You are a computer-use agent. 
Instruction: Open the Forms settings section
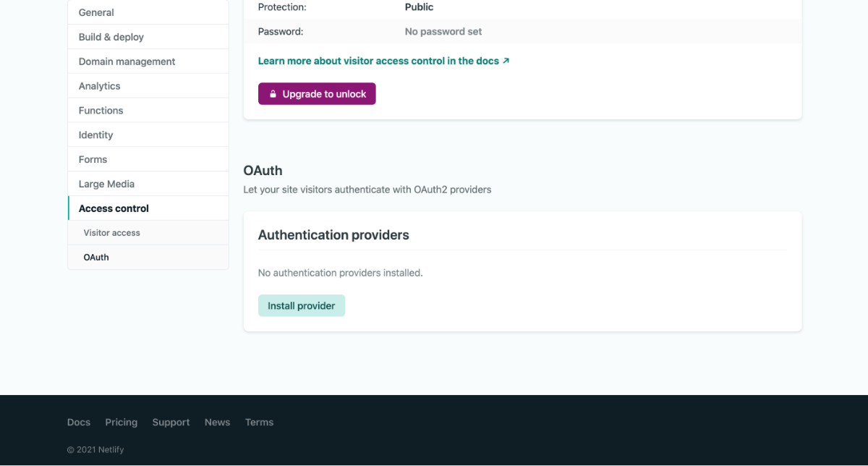coord(93,160)
